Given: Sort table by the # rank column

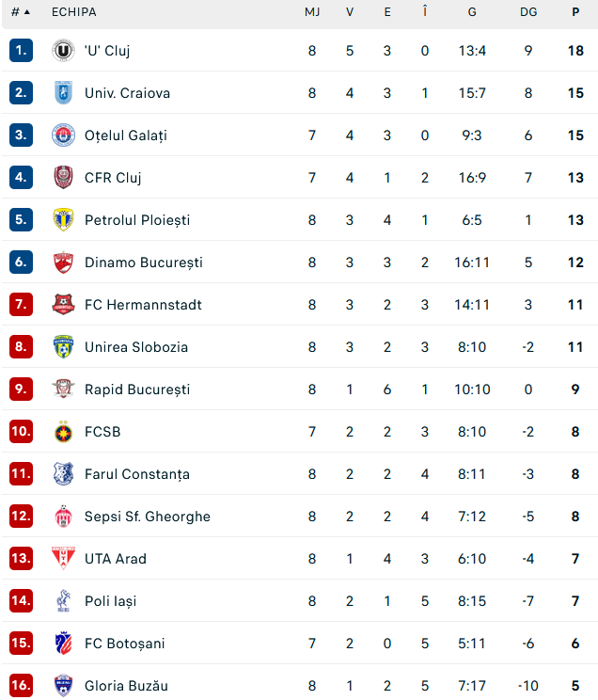Looking at the screenshot, I should click(x=19, y=12).
